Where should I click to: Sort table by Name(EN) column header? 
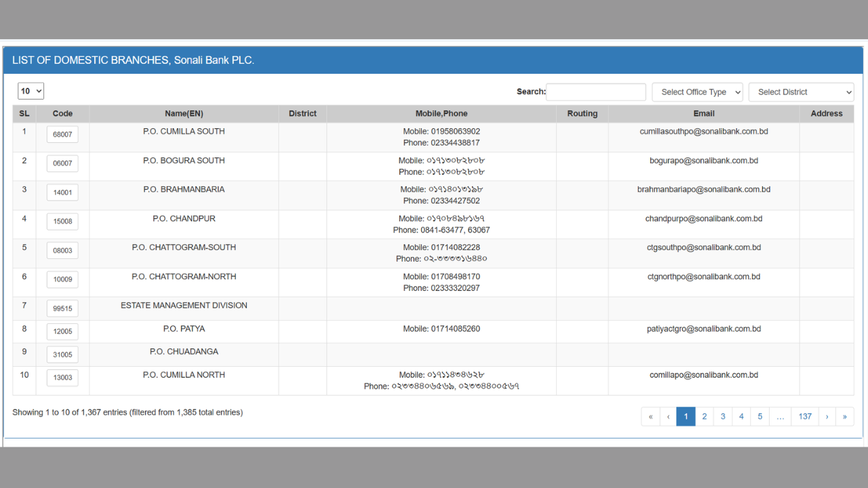coord(184,114)
